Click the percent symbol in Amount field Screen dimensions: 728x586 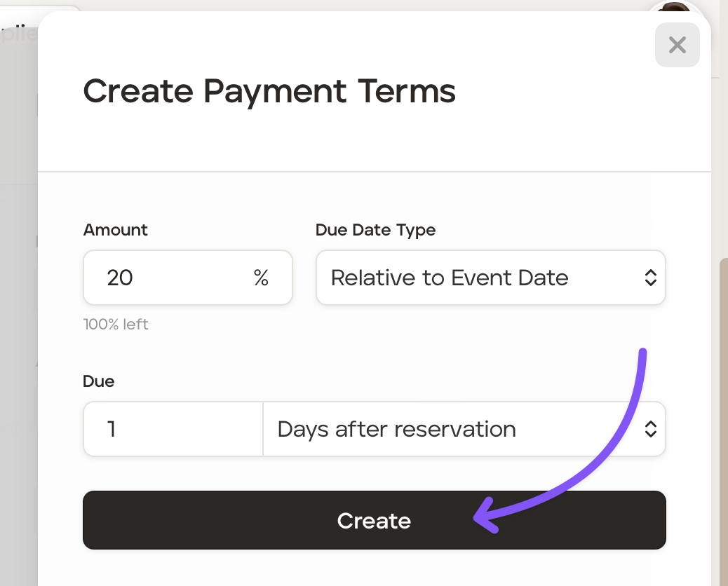tap(261, 278)
